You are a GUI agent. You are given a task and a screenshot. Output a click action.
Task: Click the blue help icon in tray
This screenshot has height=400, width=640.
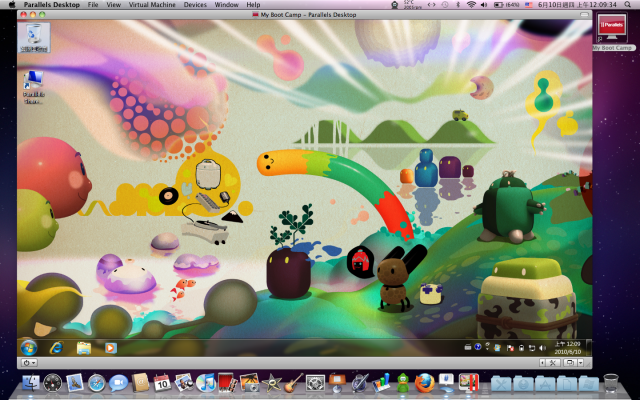(478, 347)
